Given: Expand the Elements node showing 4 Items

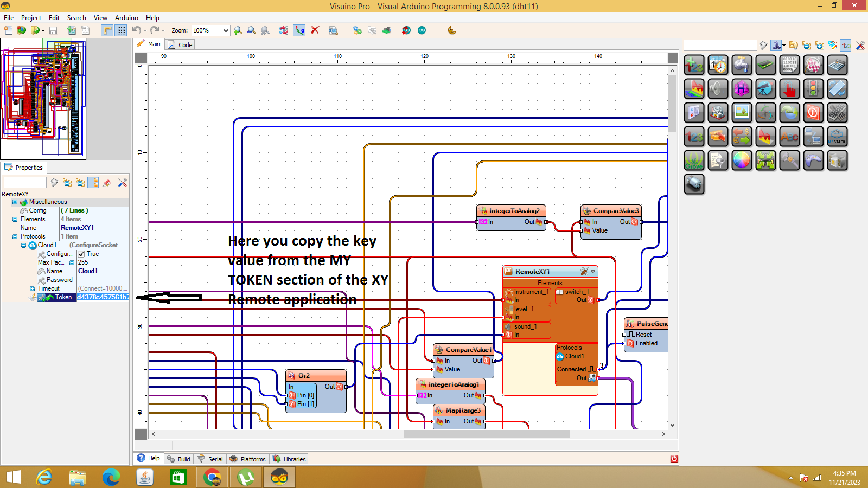Looking at the screenshot, I should point(15,219).
